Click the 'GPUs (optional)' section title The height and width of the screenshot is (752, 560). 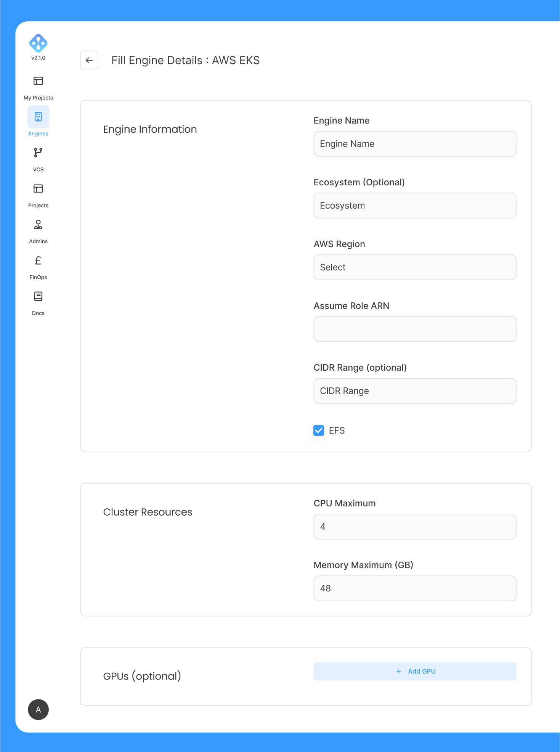pyautogui.click(x=142, y=676)
